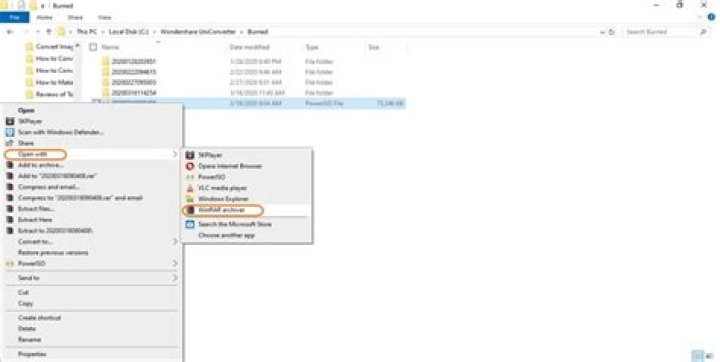
Task: Open Properties from the context menu
Action: tap(32, 354)
